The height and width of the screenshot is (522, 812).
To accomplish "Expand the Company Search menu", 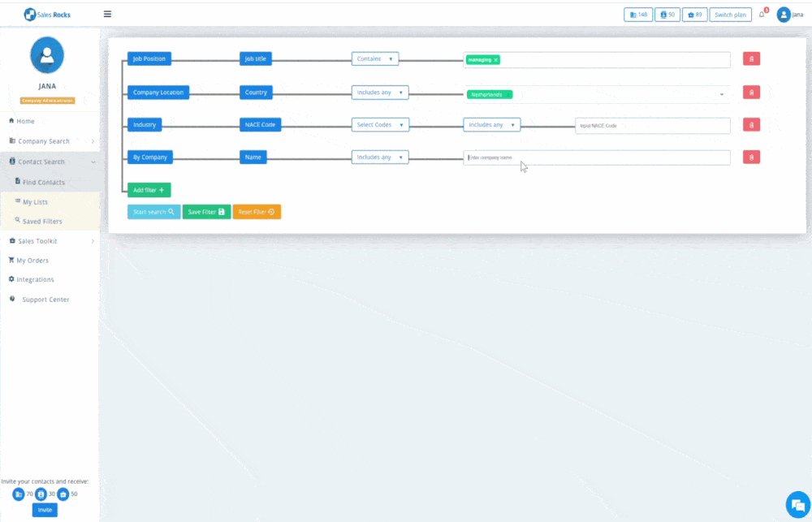I will point(49,141).
